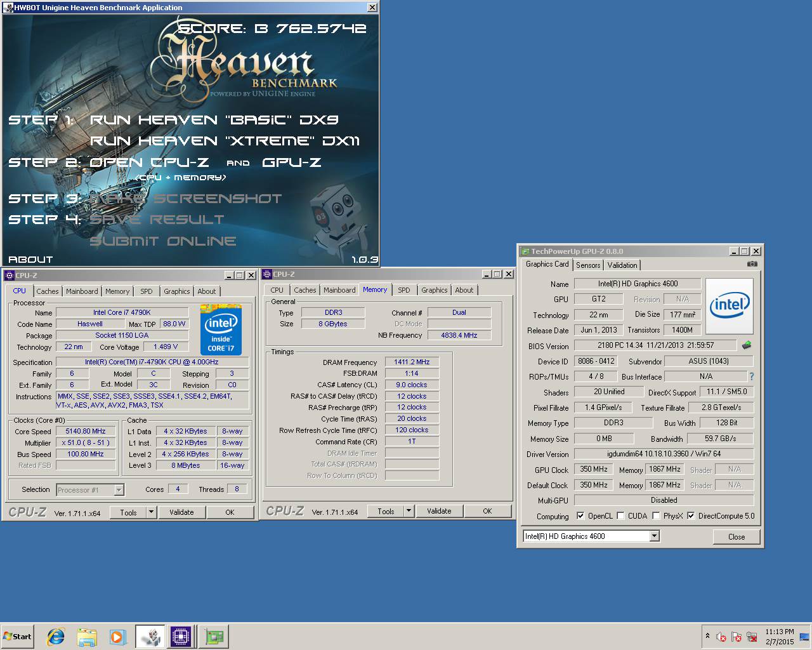The width and height of the screenshot is (812, 650).
Task: Select the GPU-Z taskbar button
Action: coord(214,637)
